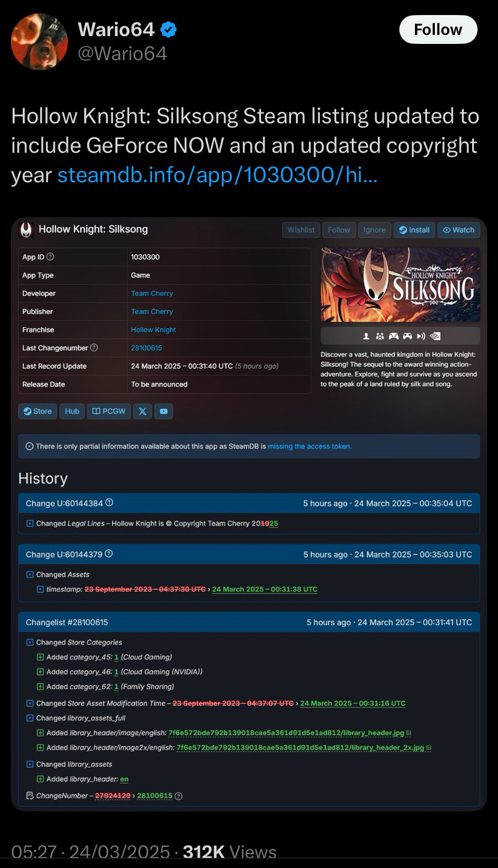This screenshot has width=498, height=868.
Task: Click help icon next to Last Changenumber
Action: point(94,348)
